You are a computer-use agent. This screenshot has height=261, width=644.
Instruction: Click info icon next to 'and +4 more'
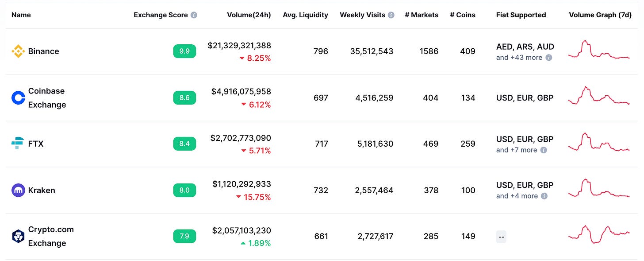pos(544,196)
